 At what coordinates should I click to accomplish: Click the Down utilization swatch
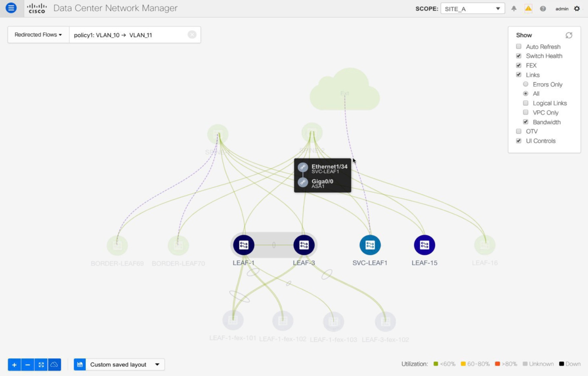(x=561, y=364)
